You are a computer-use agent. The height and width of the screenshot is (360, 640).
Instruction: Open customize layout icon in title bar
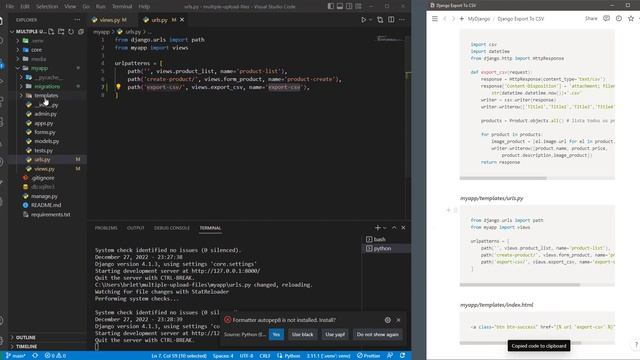358,6
